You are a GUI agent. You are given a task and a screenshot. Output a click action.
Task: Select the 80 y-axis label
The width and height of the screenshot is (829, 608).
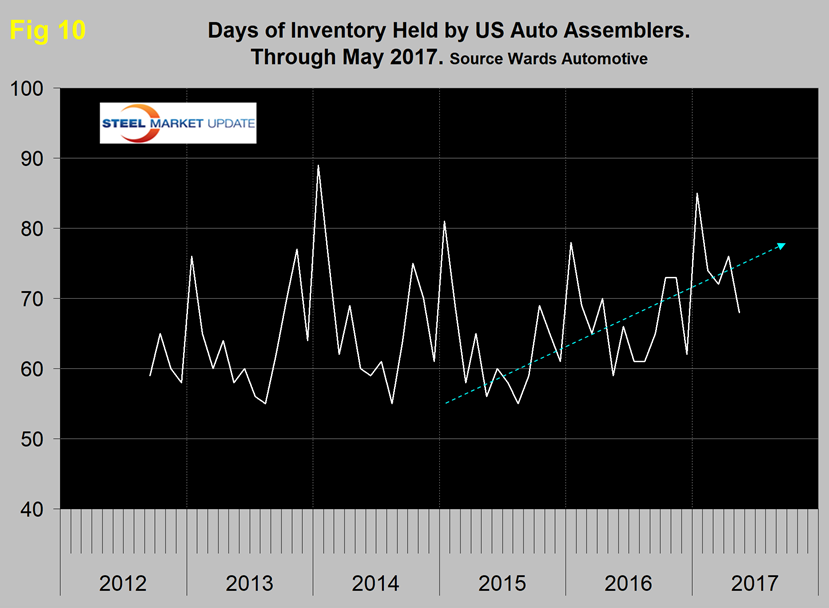pos(34,229)
